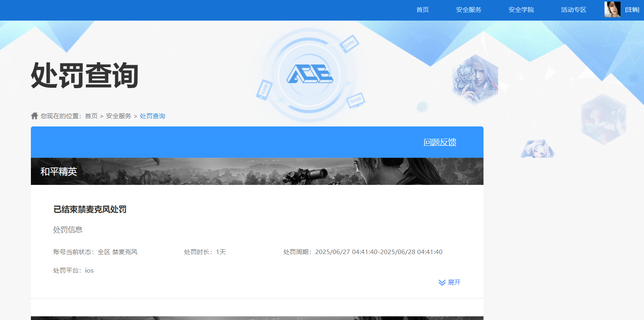Open the 首页 navigation menu

click(422, 9)
